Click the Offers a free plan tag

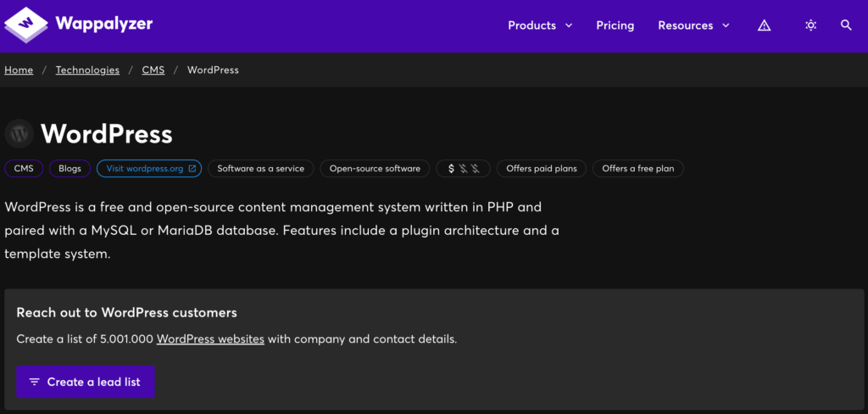click(x=637, y=169)
